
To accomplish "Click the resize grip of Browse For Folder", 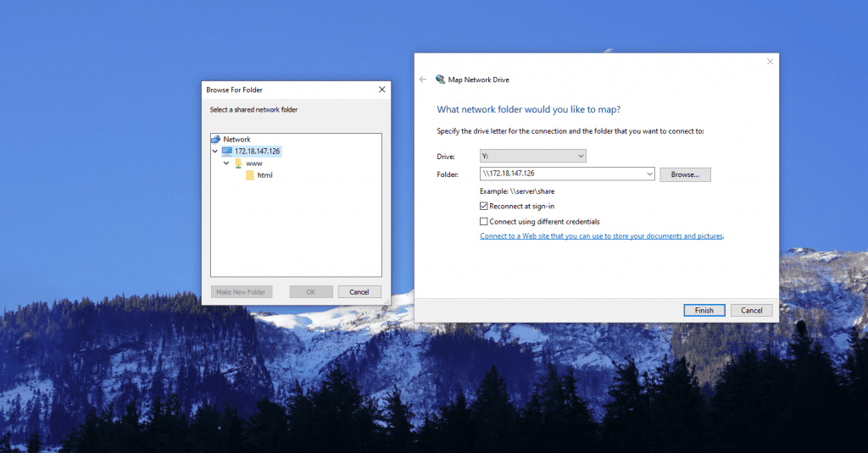I will [387, 301].
